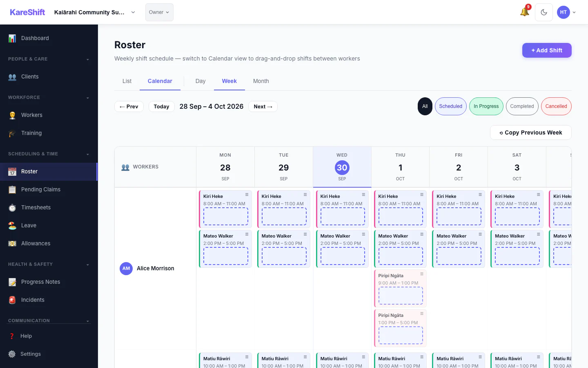Switch to the Month view tab
588x368 pixels.
coord(261,81)
